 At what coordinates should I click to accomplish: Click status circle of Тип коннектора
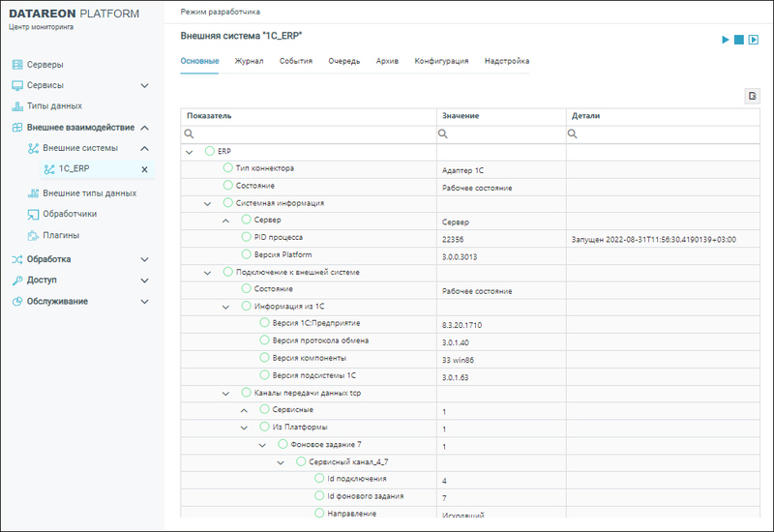[227, 167]
